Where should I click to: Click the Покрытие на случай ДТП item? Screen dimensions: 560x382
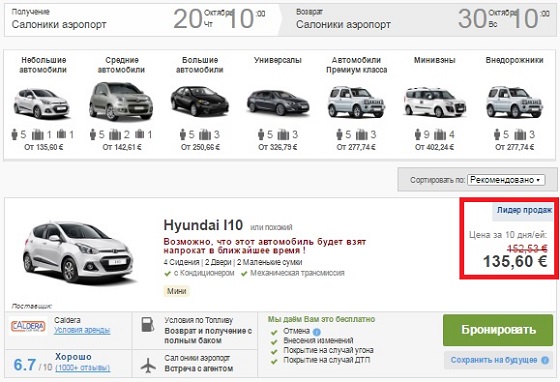(326, 360)
